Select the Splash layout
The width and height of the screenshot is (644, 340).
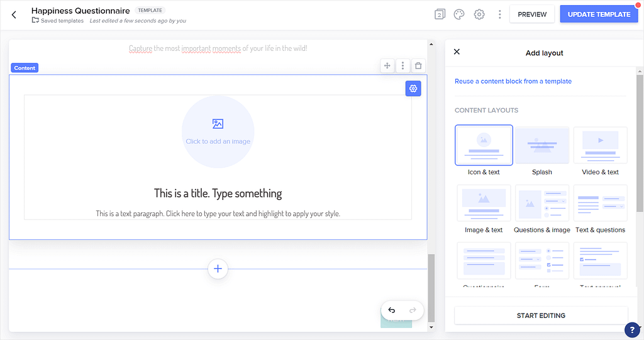click(x=542, y=145)
